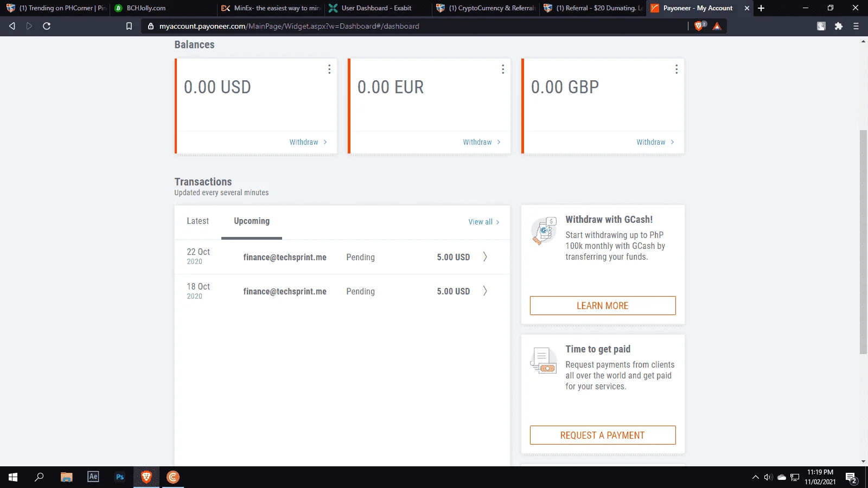
Task: Open File Explorer from the taskbar
Action: 67,477
